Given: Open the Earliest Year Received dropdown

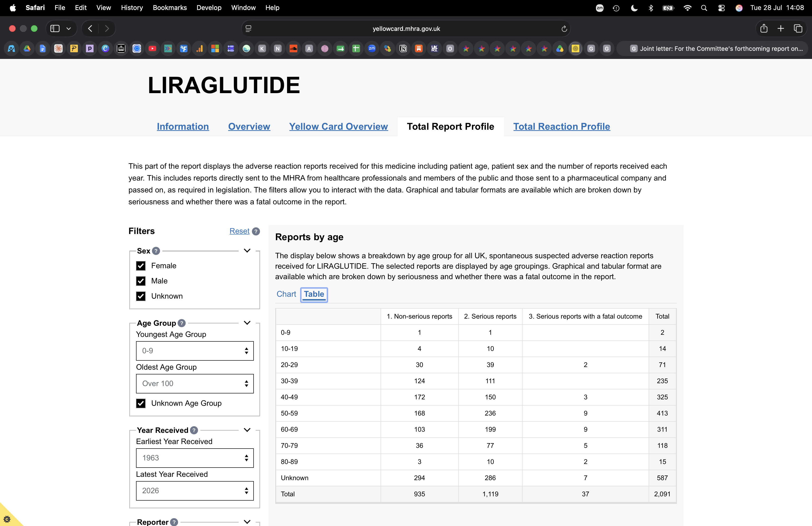Looking at the screenshot, I should click(195, 458).
